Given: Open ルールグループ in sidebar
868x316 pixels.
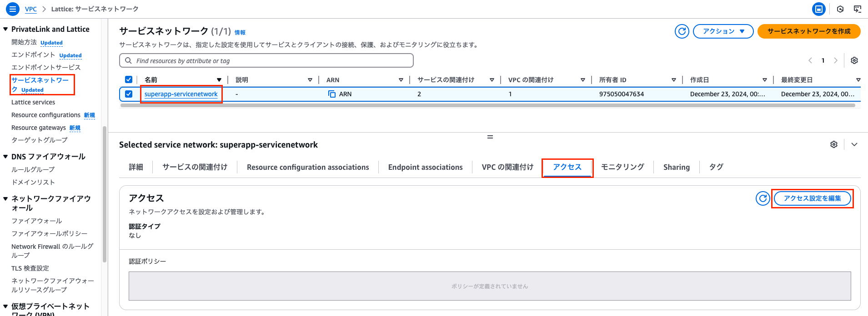Looking at the screenshot, I should click(x=33, y=169).
